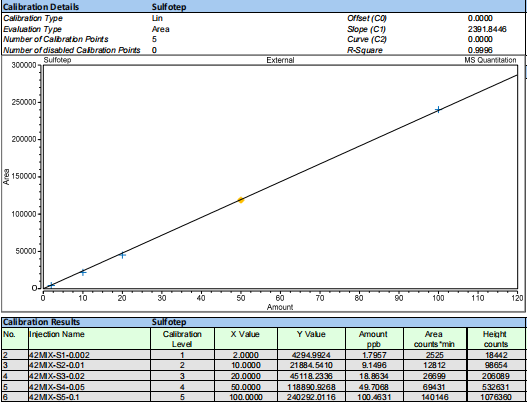The image size is (528, 403).
Task: Click the Number of Calibration Points label
Action: 56,39
